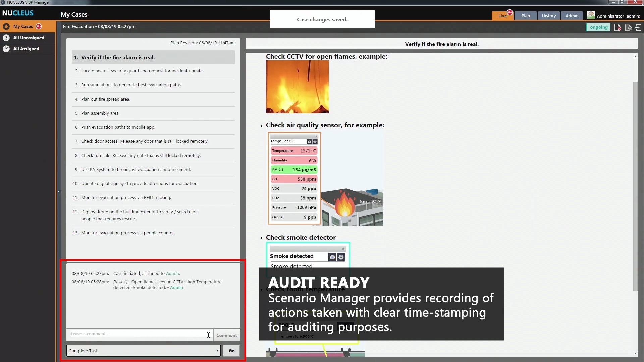The width and height of the screenshot is (644, 362).
Task: Select My Cases in the sidebar
Action: point(28,26)
